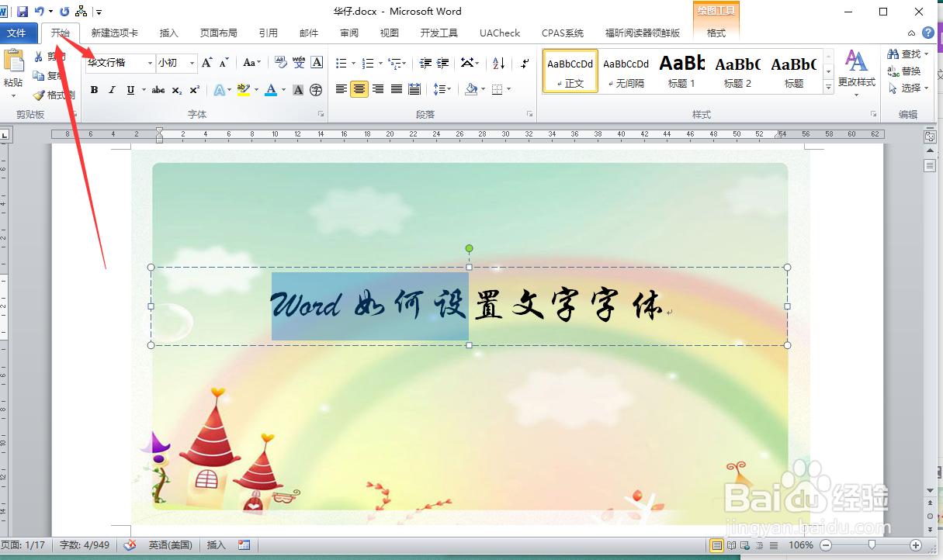
Task: Click Center alignment in Paragraph group
Action: [359, 89]
